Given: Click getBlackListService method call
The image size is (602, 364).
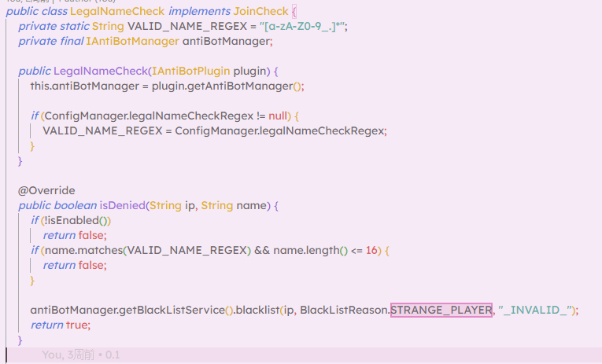Looking at the screenshot, I should click(172, 310).
